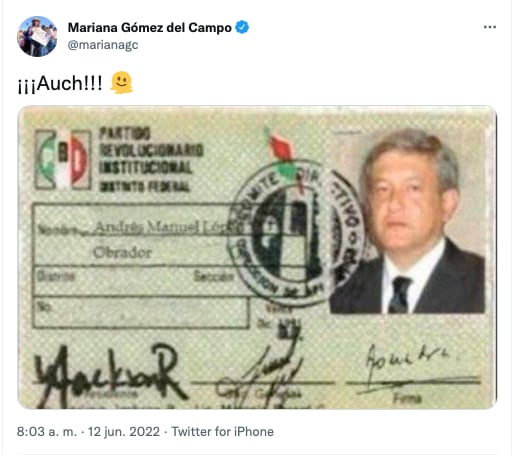513x455 pixels.
Task: Click the PRI logo on the card
Action: 63,160
